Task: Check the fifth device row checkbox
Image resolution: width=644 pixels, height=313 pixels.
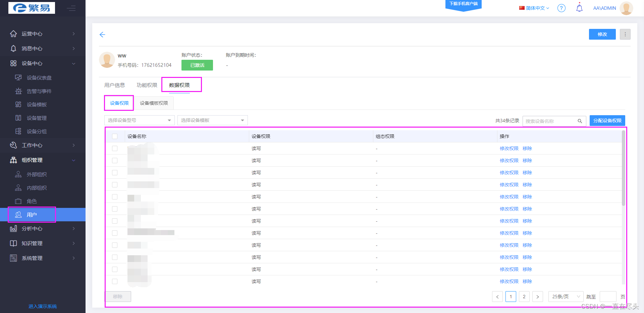Action: 115,197
